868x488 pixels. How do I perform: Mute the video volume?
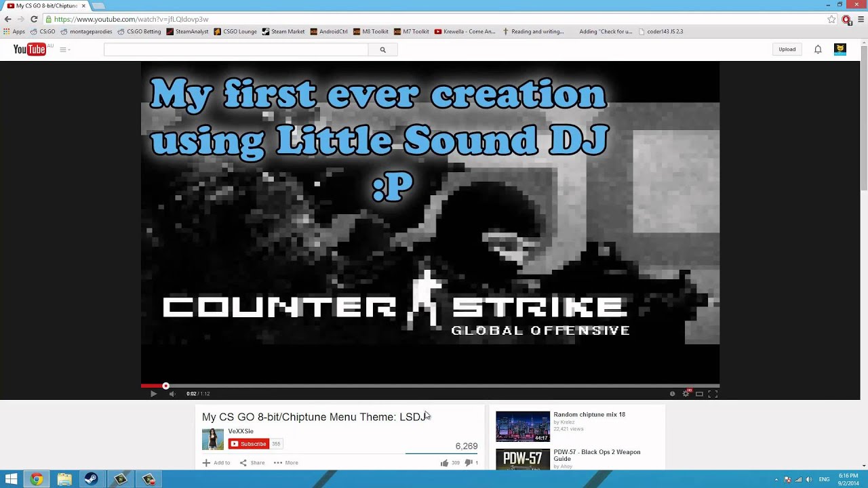pos(172,394)
